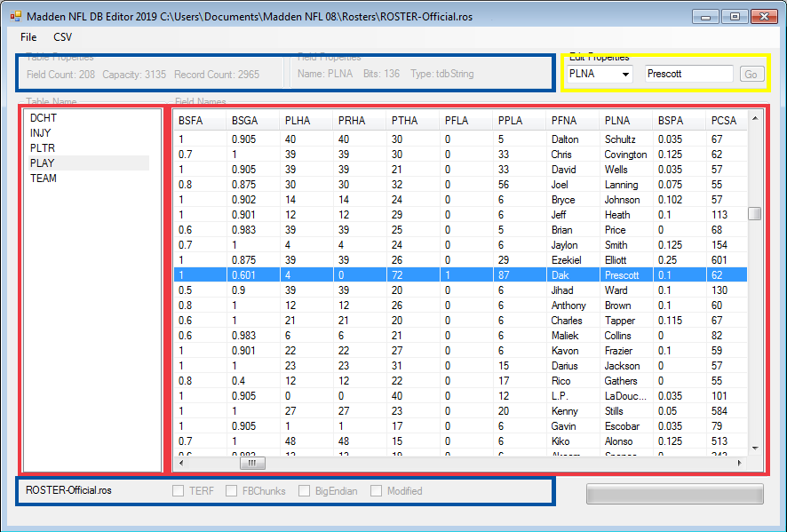This screenshot has height=532, width=787.
Task: Select the Frazier last-name cell
Action: tap(626, 350)
